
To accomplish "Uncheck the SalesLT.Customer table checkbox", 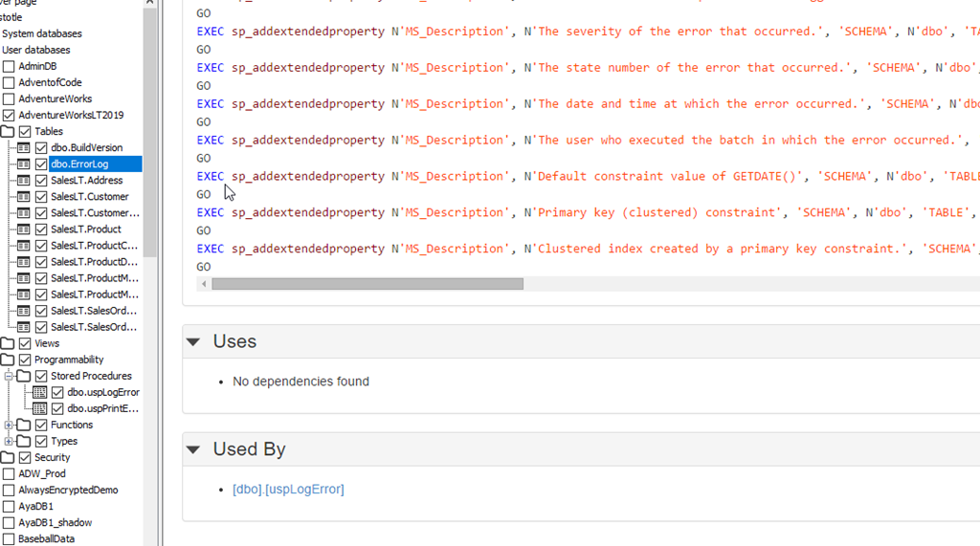I will coord(41,197).
